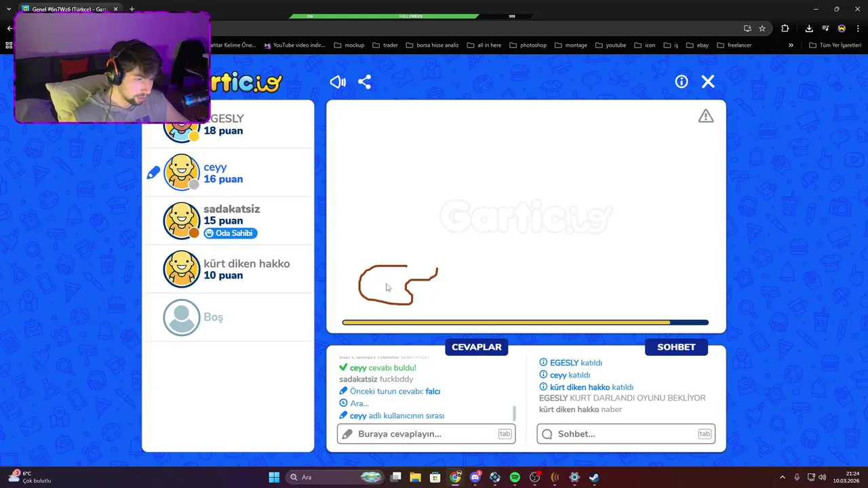
Task: Open the browser downloads icon
Action: [809, 28]
